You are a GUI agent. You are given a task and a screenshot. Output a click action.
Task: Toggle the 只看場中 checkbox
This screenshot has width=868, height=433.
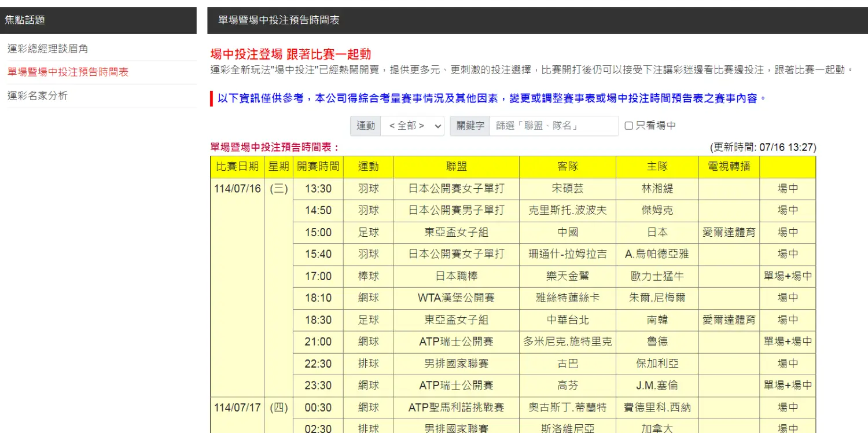[629, 126]
